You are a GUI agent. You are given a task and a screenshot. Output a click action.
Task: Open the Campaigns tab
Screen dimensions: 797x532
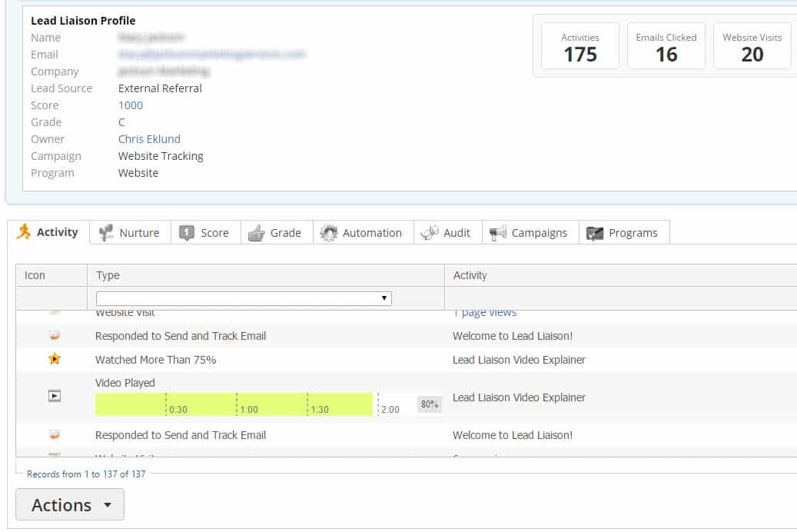pos(530,232)
